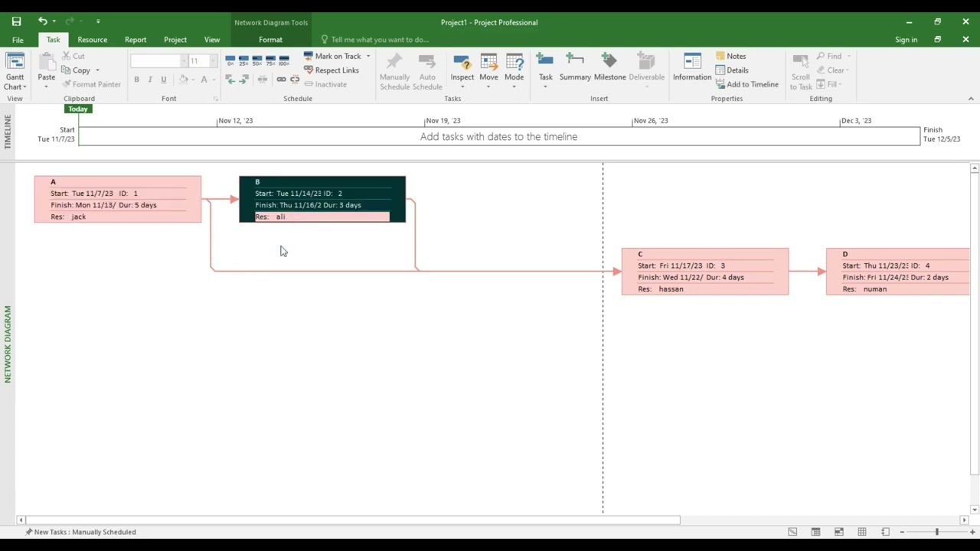Click zoom out minus button
The image size is (980, 551).
click(902, 532)
